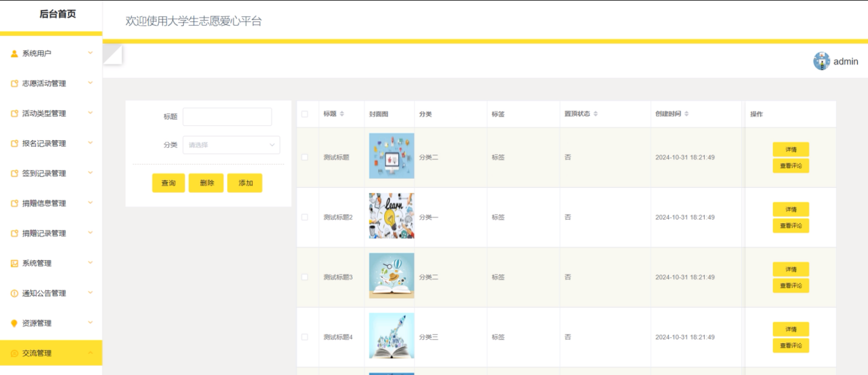Click the admin username text
868x375 pixels.
click(846, 61)
